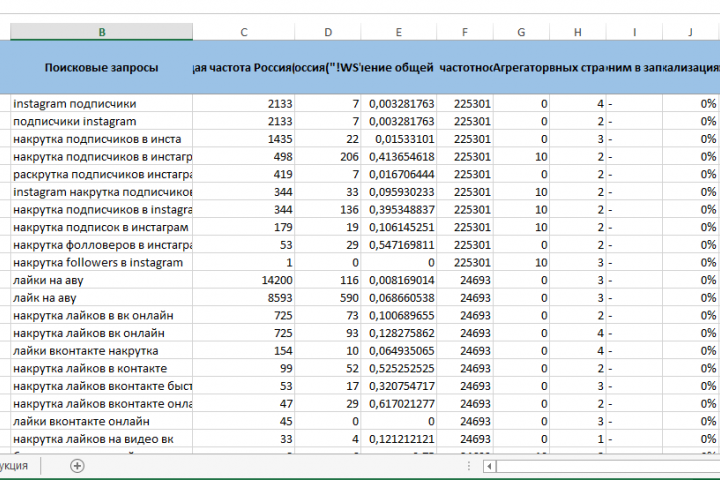Click the horizontal scrollbar left arrow
This screenshot has height=480, width=720.
tap(489, 467)
